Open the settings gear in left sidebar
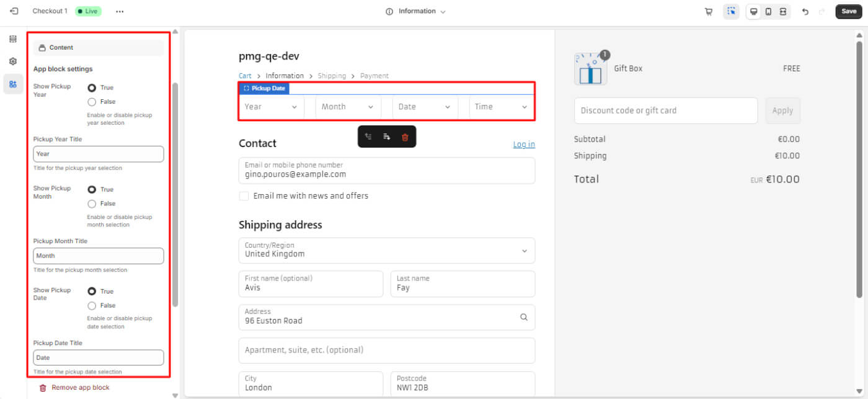The height and width of the screenshot is (399, 868). click(13, 61)
